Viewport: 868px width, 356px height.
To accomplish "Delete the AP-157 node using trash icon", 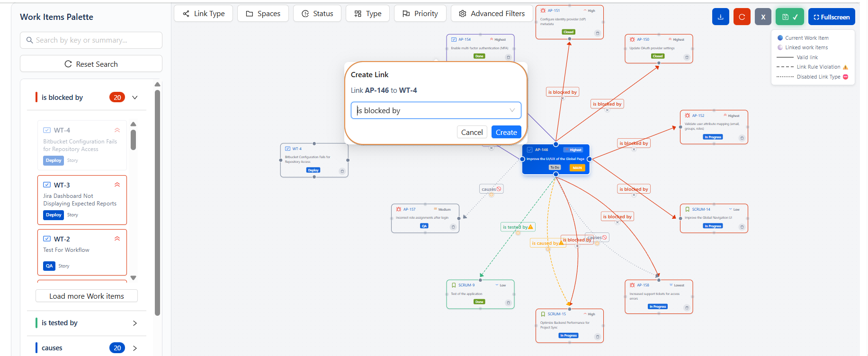I will click(453, 227).
